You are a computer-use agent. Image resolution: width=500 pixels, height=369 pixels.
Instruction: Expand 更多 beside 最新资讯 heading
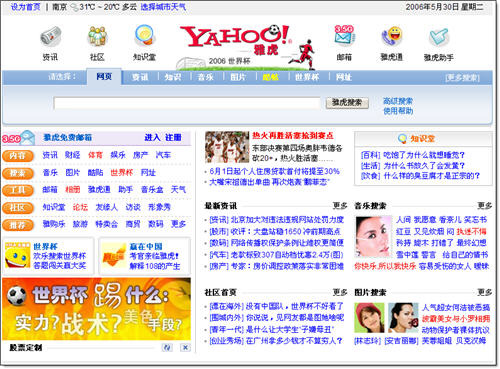point(340,206)
